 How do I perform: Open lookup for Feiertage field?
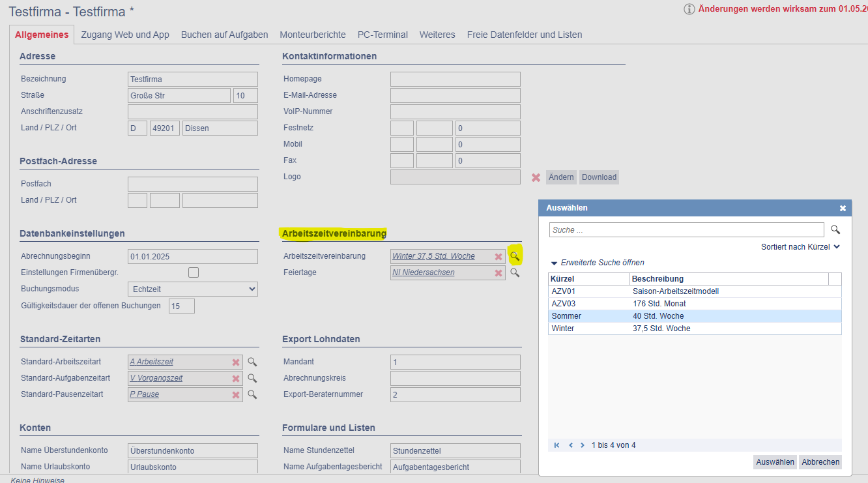point(515,272)
